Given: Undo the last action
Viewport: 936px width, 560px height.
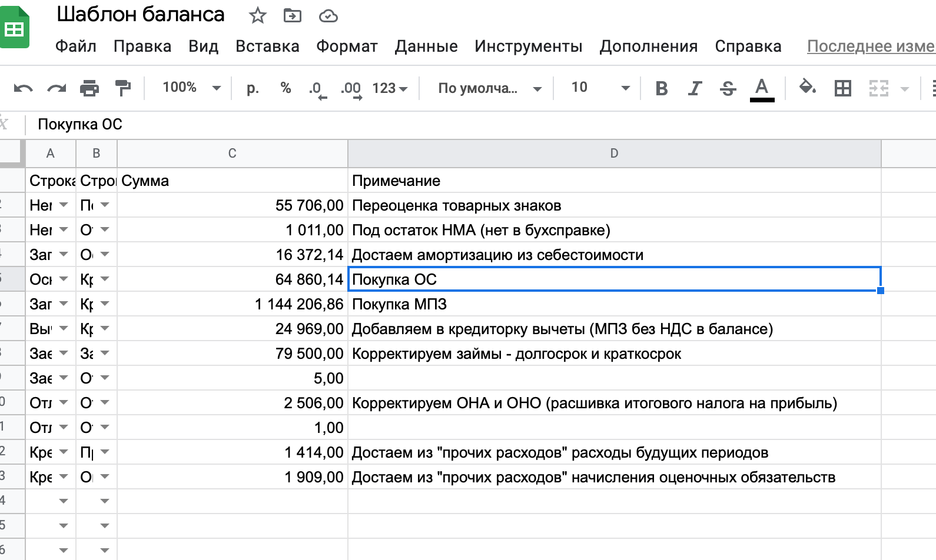Looking at the screenshot, I should pos(23,88).
